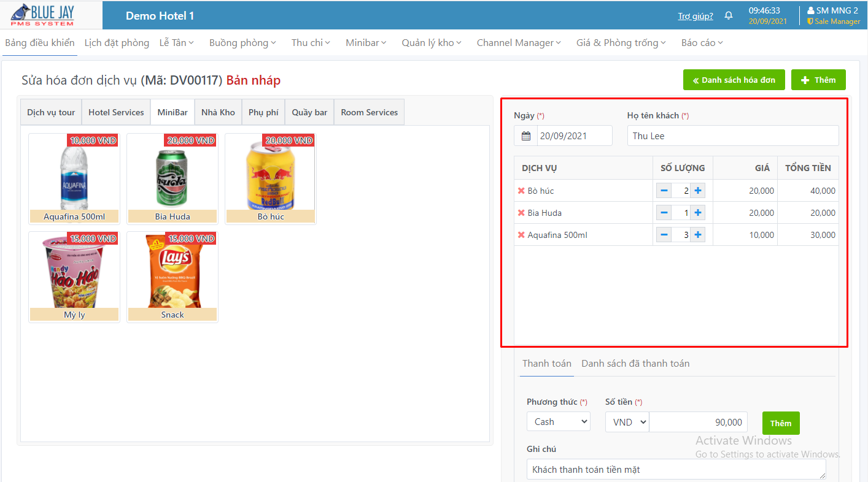Click Aquafina 500ml total 30,000 cell
The height and width of the screenshot is (482, 868).
click(x=808, y=235)
